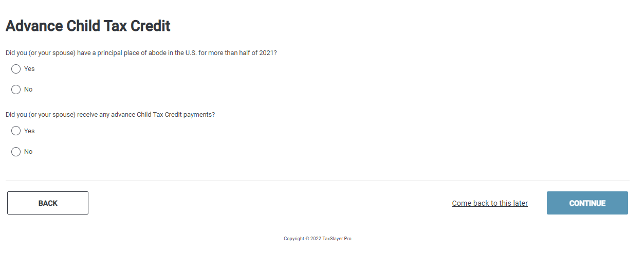The image size is (644, 268).
Task: Click the No label text under advance payments question
Action: click(x=28, y=152)
